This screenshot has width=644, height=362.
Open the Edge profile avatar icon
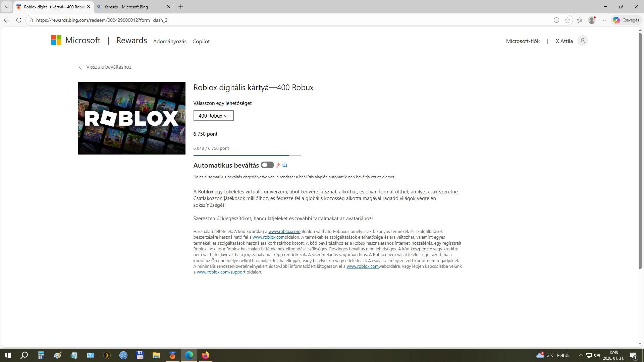click(x=592, y=20)
